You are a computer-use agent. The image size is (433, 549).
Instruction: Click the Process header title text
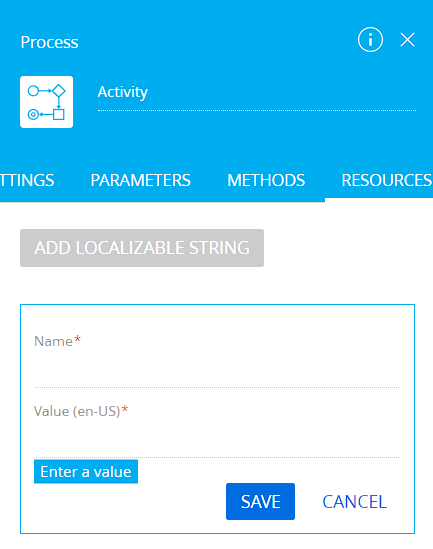pos(49,42)
